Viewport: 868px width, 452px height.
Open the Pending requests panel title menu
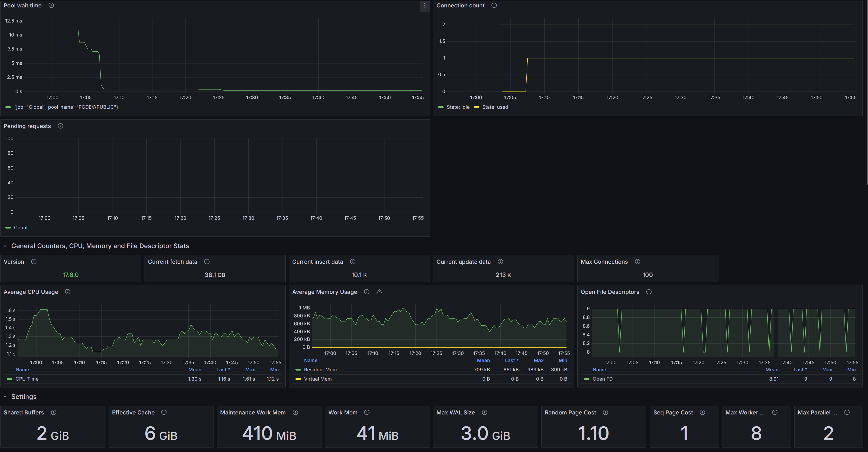tap(27, 126)
